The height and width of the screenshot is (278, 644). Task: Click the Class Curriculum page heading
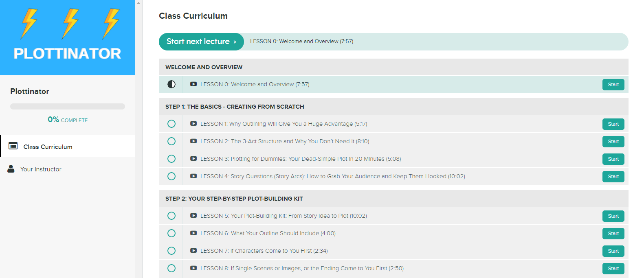click(193, 16)
